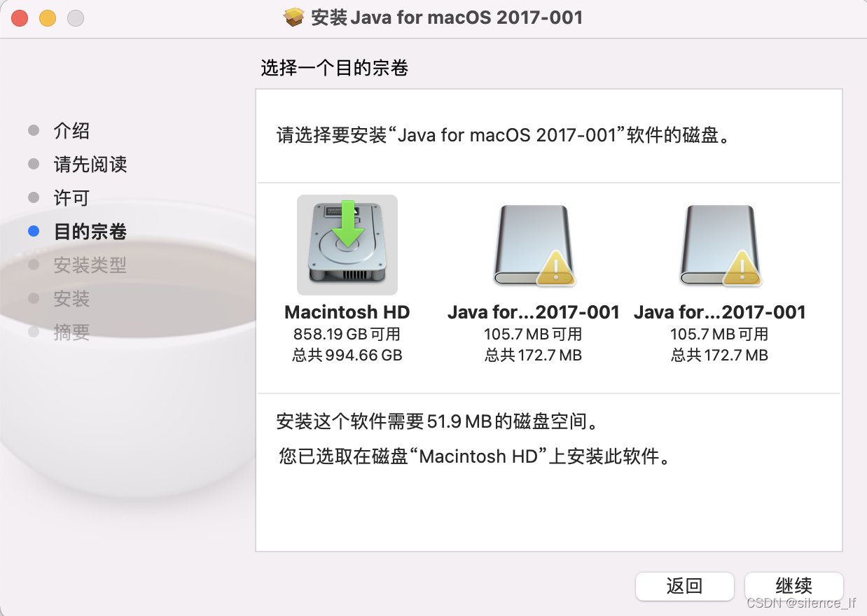
Task: Click 继续 to continue installation
Action: coord(794,587)
